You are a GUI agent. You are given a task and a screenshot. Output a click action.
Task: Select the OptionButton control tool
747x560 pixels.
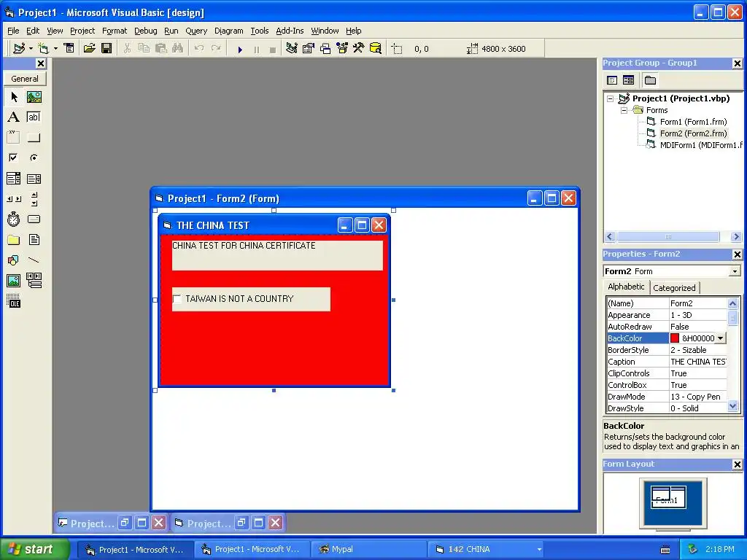[x=34, y=157]
